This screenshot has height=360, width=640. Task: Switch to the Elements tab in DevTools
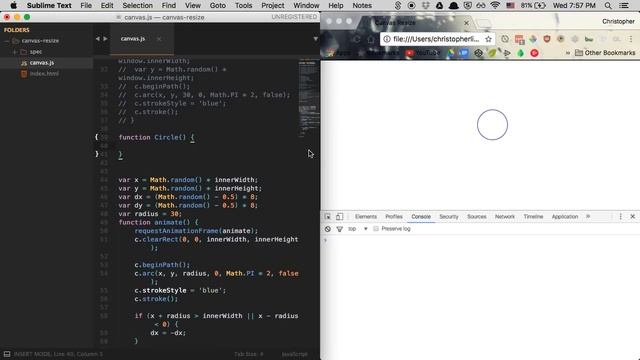click(x=366, y=217)
